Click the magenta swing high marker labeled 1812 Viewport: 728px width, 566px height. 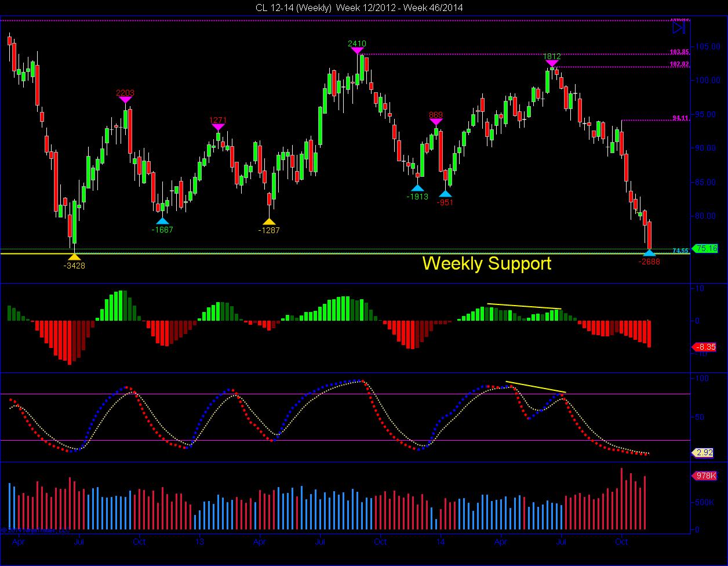pyautogui.click(x=552, y=63)
